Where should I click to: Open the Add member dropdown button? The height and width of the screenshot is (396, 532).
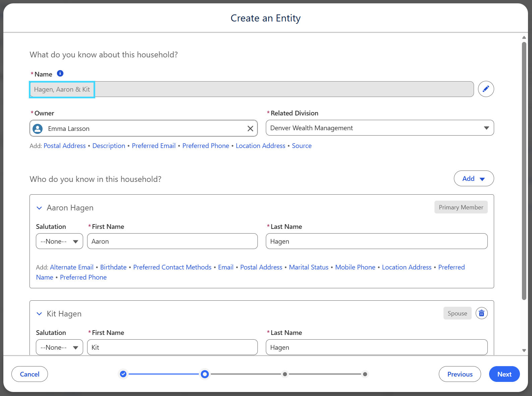[x=474, y=179]
